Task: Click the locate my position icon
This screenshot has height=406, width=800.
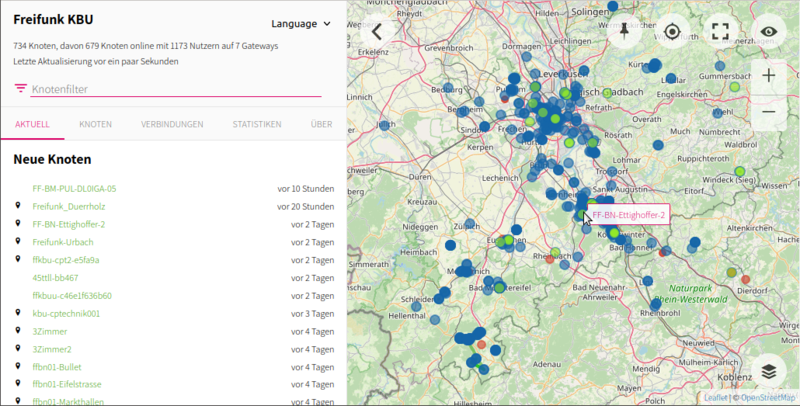Action: (x=672, y=31)
